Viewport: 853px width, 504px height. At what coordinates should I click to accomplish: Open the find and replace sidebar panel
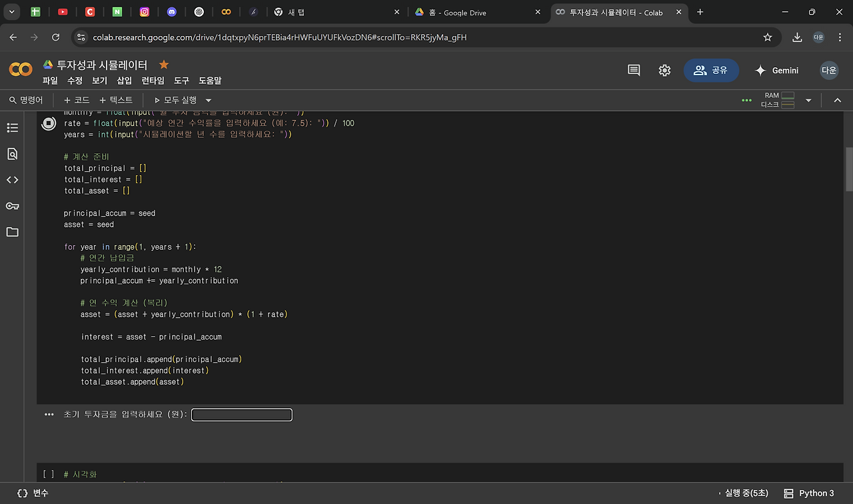tap(12, 154)
